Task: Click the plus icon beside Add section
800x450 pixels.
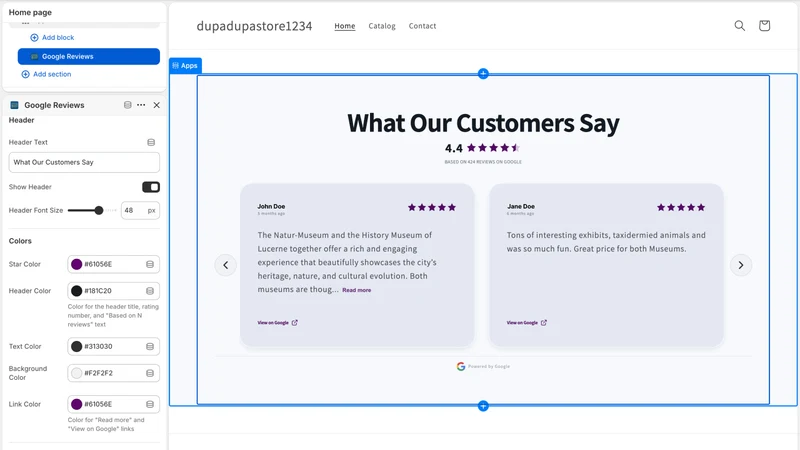Action: point(25,74)
